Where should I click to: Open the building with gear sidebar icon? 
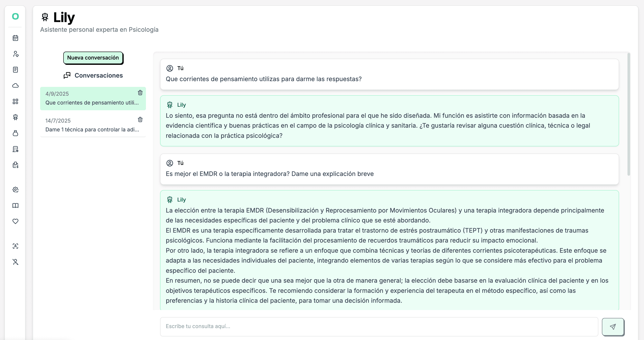tap(15, 149)
